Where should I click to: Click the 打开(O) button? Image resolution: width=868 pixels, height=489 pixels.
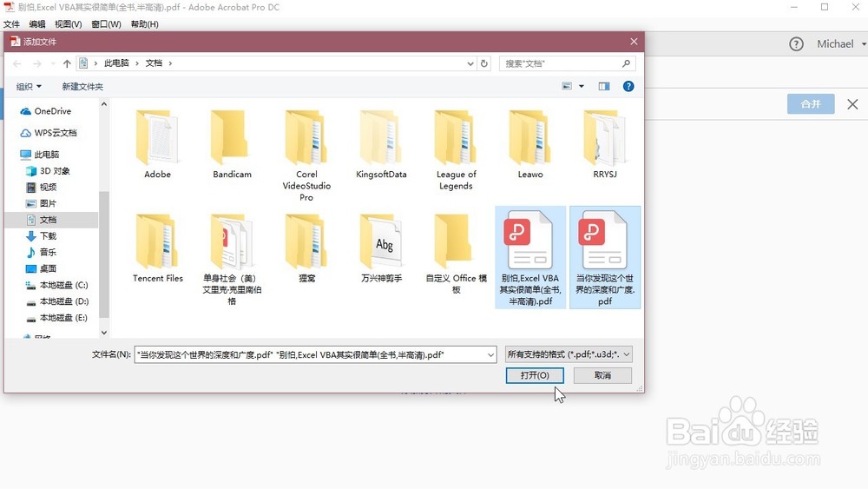535,375
